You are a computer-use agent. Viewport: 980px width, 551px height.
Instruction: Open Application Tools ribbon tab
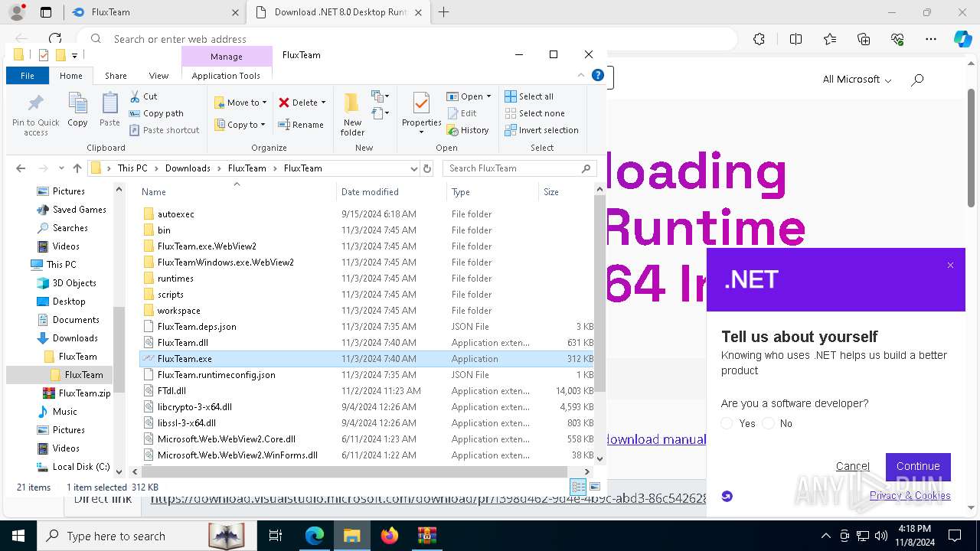click(226, 76)
